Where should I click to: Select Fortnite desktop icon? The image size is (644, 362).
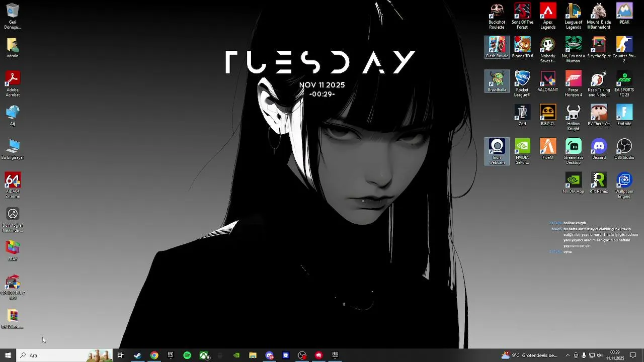[624, 115]
